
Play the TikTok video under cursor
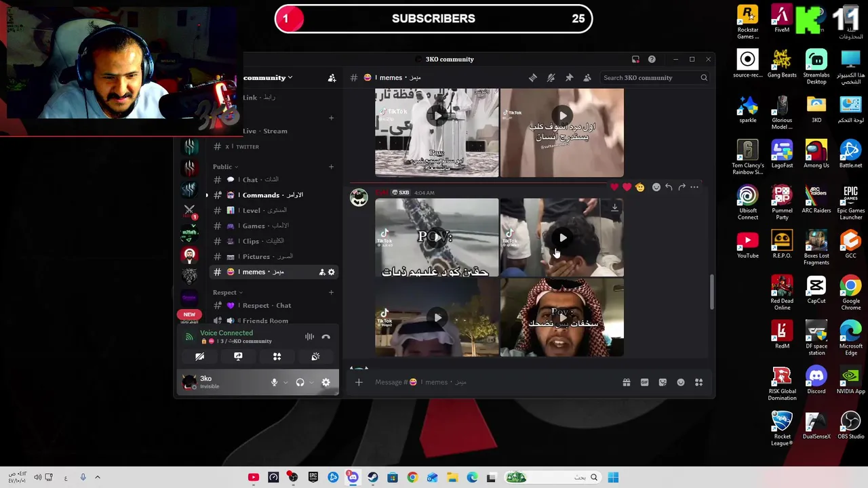coord(562,238)
